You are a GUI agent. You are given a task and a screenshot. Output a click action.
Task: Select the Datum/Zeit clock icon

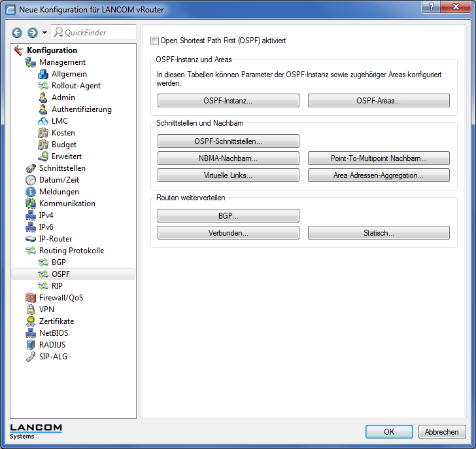pyautogui.click(x=31, y=180)
